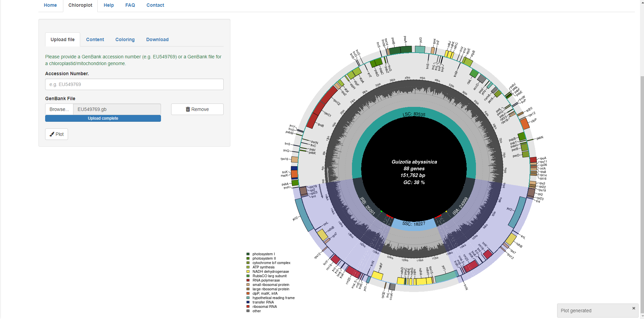Click the '151,762 bp' genome size text
This screenshot has width=644, height=319.
(413, 175)
